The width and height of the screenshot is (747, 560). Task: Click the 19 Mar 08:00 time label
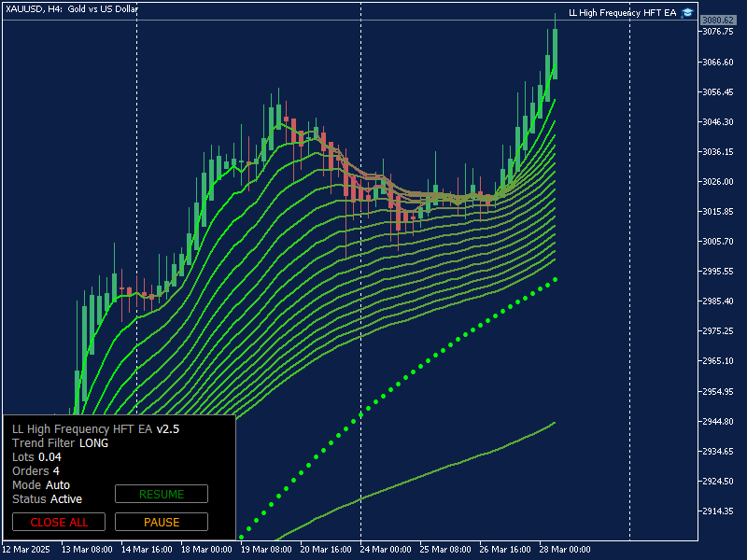pos(266,549)
